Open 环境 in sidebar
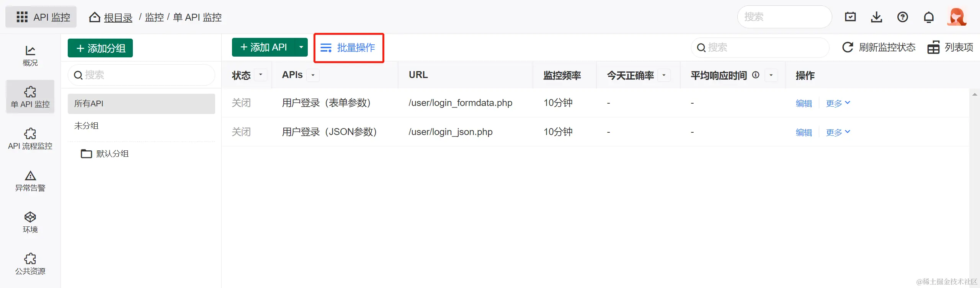The height and width of the screenshot is (288, 980). [30, 222]
